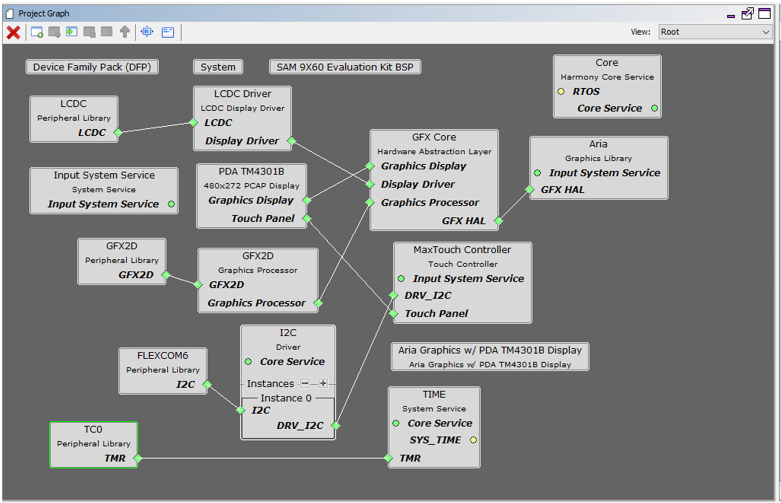
Task: Click the Display Driver diamond on the LCDC Driver node
Action: (x=291, y=141)
